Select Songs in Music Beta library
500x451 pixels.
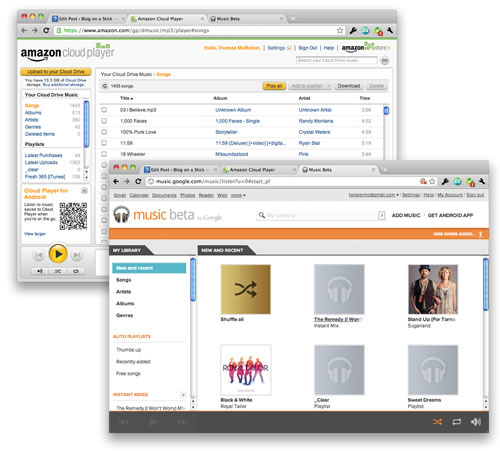[x=124, y=280]
